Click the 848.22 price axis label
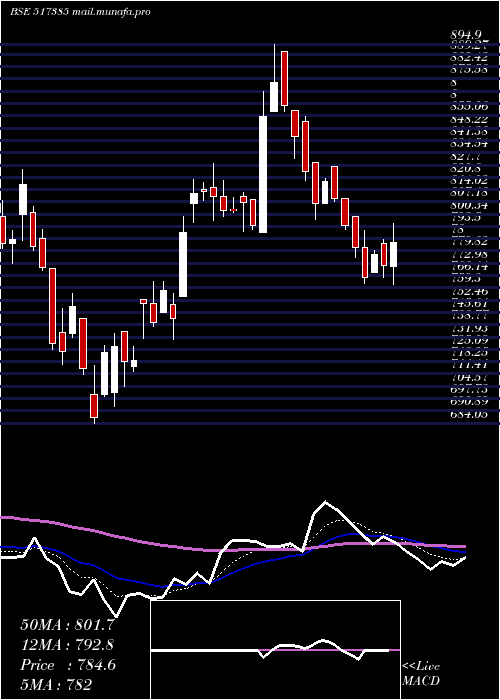 (468, 119)
